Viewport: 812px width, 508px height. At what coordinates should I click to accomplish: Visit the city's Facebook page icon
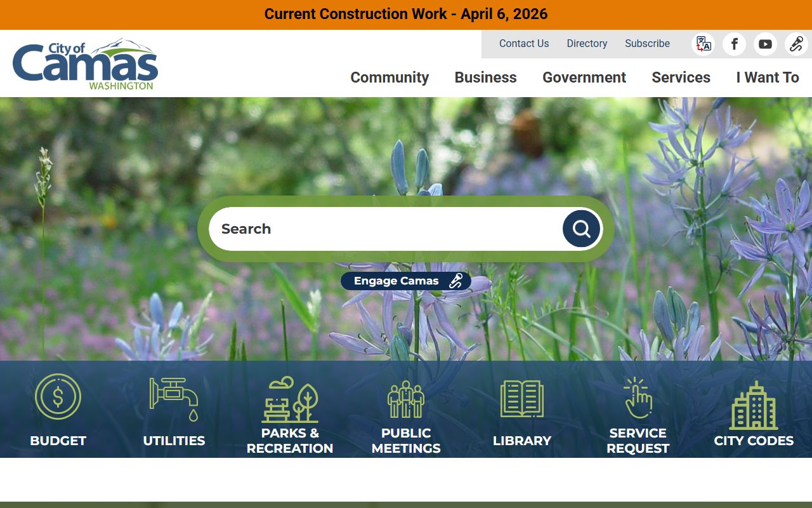click(734, 44)
